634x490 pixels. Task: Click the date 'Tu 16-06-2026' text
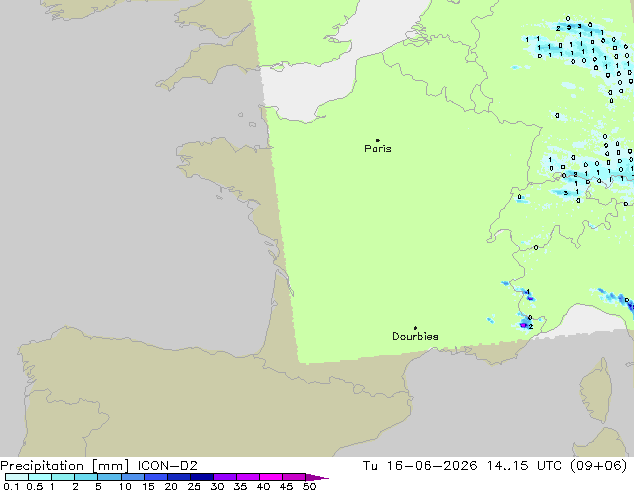(x=420, y=466)
